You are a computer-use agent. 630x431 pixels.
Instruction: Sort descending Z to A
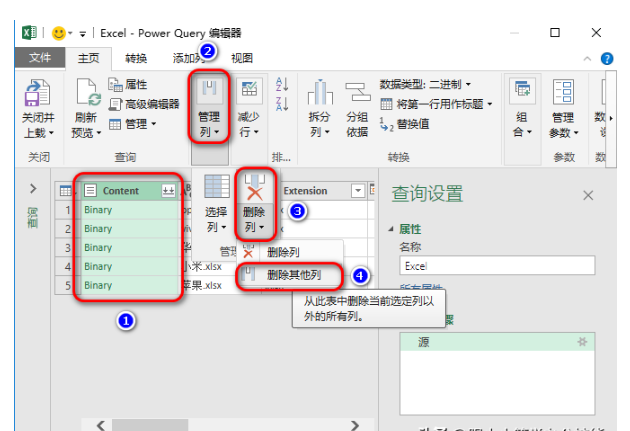tap(282, 104)
